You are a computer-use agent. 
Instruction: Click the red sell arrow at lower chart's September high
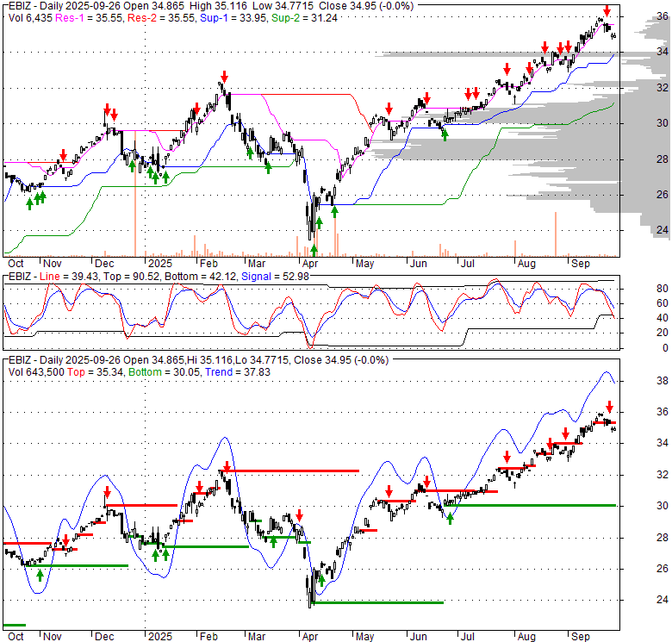[609, 407]
